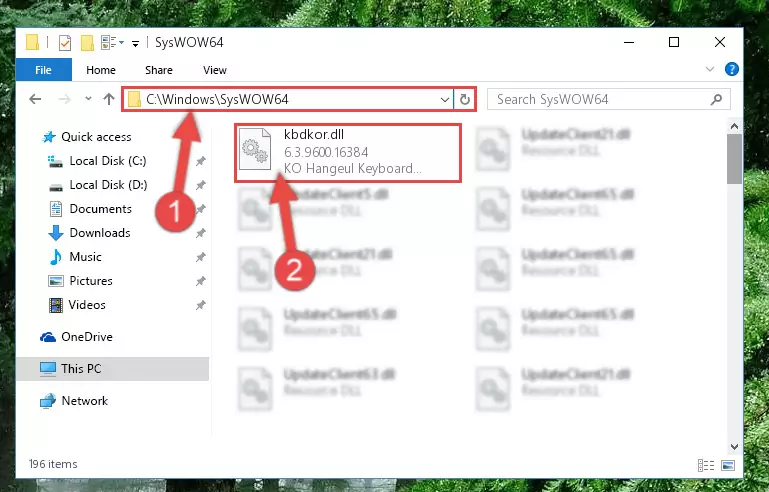The image size is (769, 492).
Task: Refresh the SysWOW64 folder
Action: click(464, 100)
